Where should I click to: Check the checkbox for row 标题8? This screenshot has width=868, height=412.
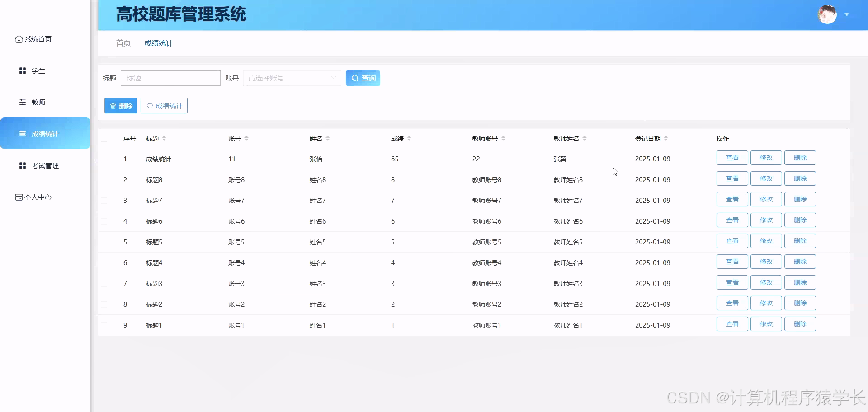[104, 180]
